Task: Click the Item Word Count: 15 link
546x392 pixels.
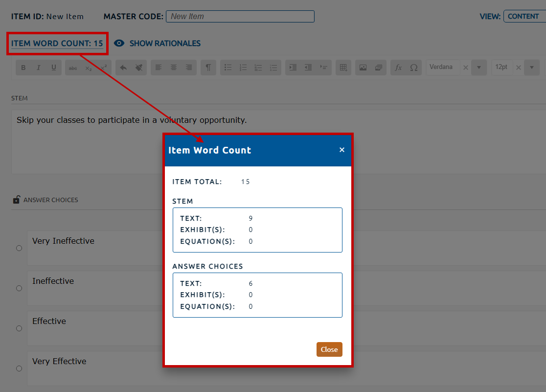Action: click(57, 44)
